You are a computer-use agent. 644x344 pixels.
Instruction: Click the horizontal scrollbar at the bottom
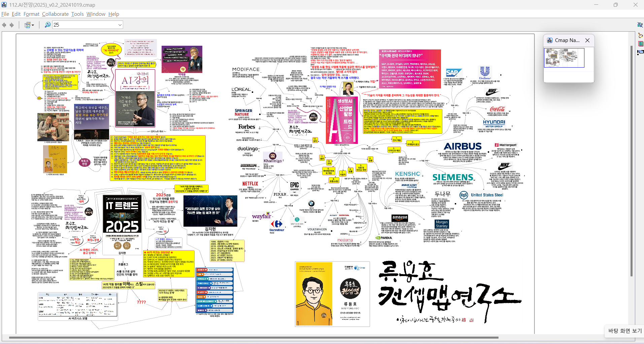point(254,338)
